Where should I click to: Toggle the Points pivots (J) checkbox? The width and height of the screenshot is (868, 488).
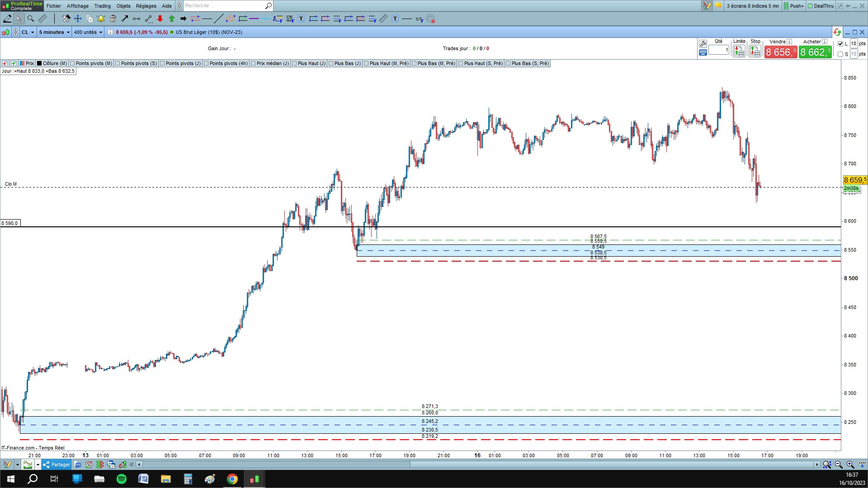pos(163,63)
